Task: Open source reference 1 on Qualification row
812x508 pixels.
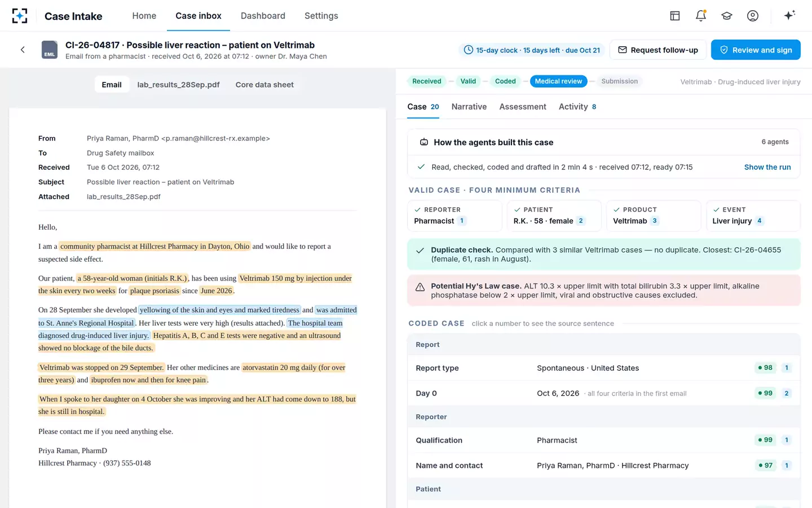Action: click(787, 440)
